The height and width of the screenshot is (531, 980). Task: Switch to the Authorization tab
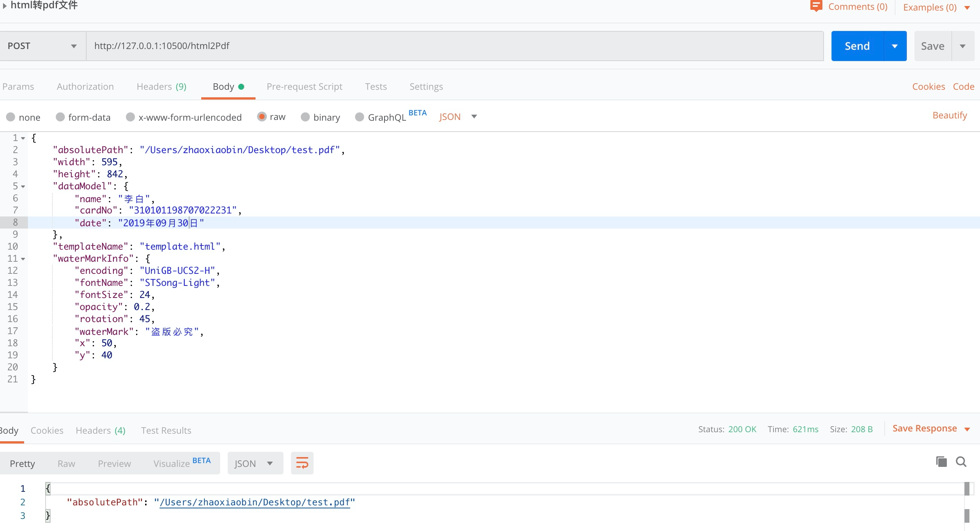pyautogui.click(x=85, y=86)
